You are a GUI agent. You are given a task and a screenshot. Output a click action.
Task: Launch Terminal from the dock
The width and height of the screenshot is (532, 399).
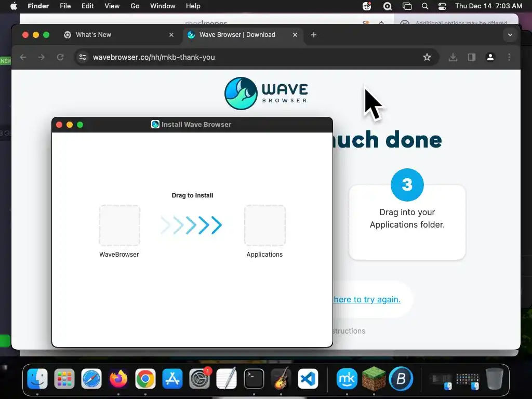[254, 379]
